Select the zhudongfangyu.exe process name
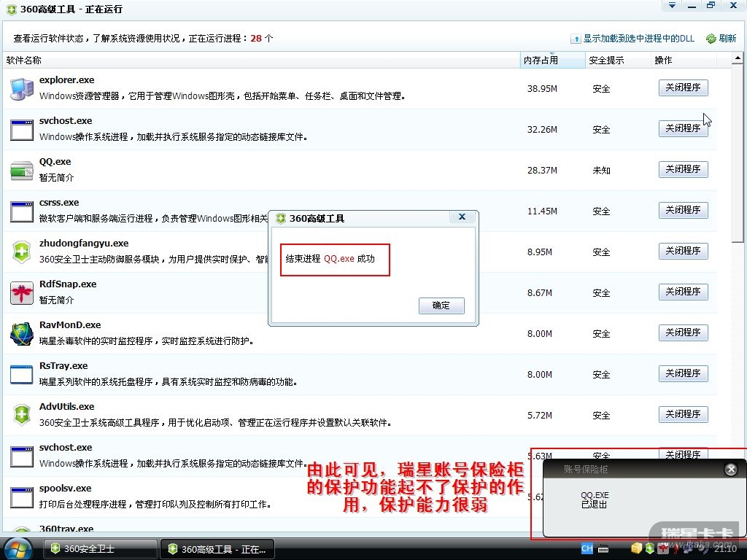The width and height of the screenshot is (747, 560). 84,244
